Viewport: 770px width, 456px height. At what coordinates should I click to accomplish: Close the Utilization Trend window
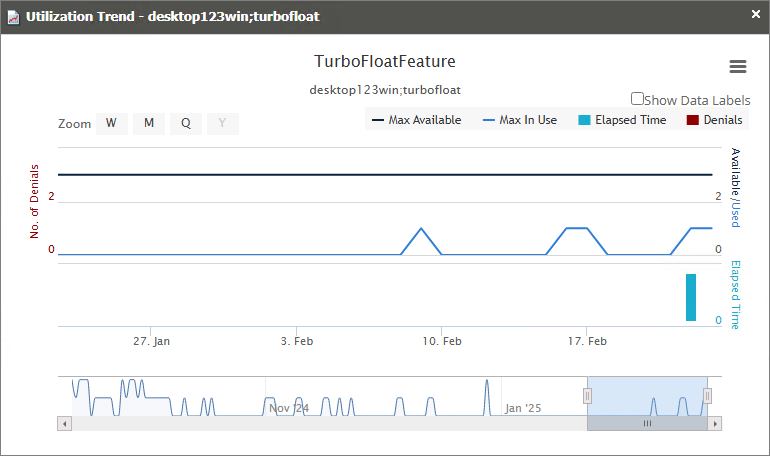tap(756, 14)
